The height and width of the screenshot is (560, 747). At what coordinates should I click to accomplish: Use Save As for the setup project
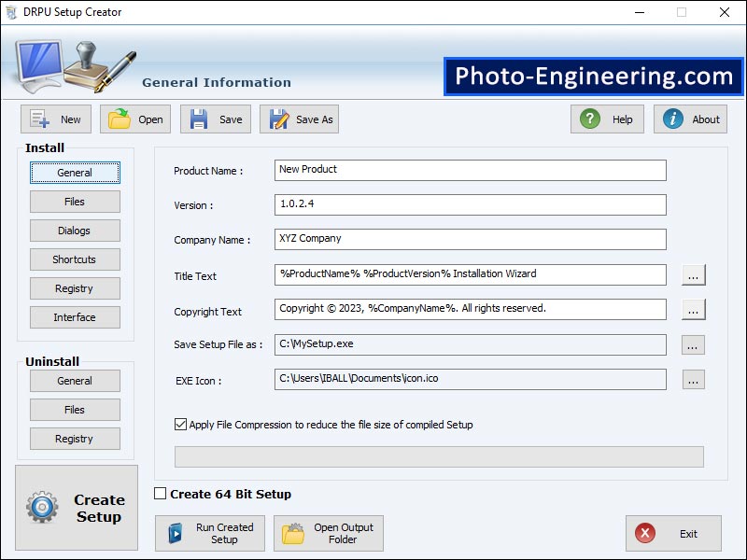click(299, 119)
